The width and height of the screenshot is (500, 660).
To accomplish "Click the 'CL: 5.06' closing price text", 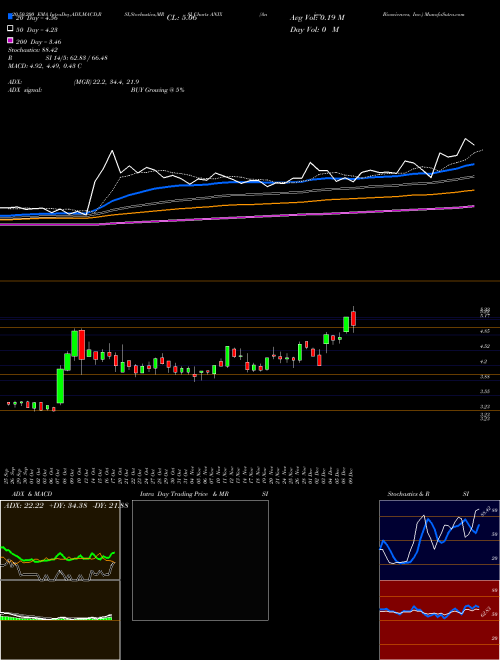I will point(182,18).
